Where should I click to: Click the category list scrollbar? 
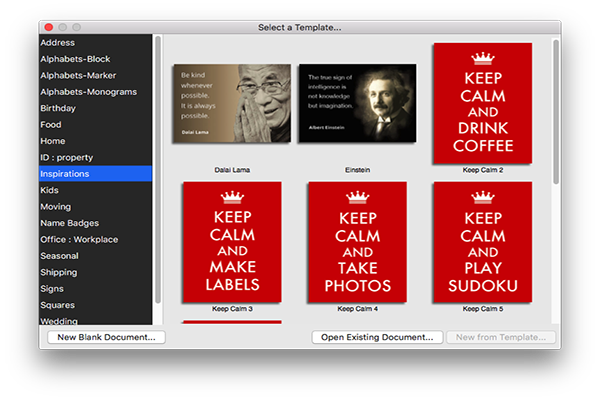158,170
